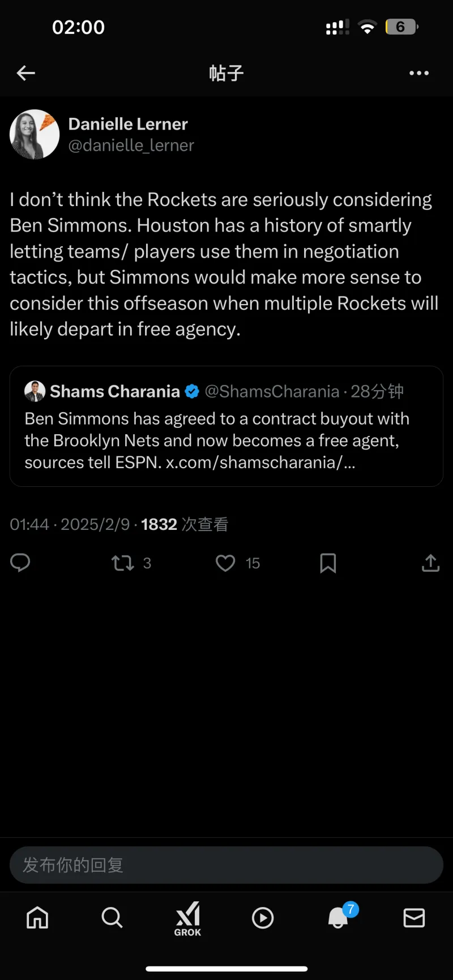Bookmark this post
This screenshot has width=453, height=980.
[x=328, y=563]
